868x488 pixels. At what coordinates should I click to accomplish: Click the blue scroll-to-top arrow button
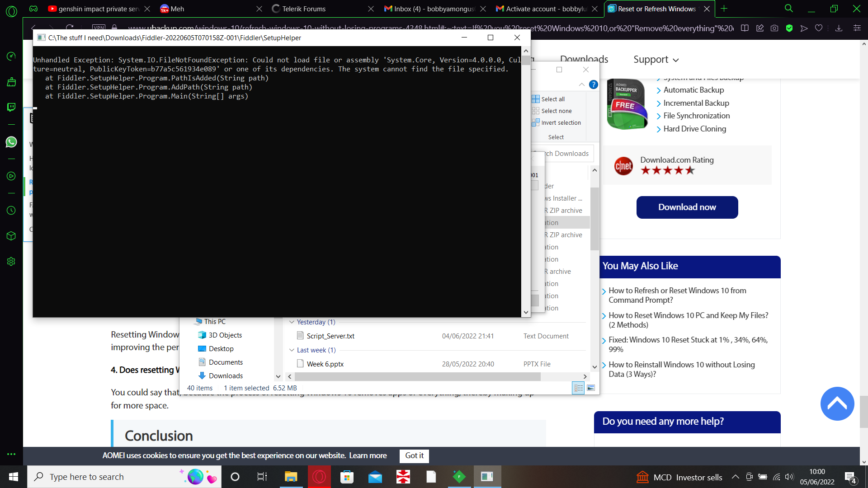point(837,404)
